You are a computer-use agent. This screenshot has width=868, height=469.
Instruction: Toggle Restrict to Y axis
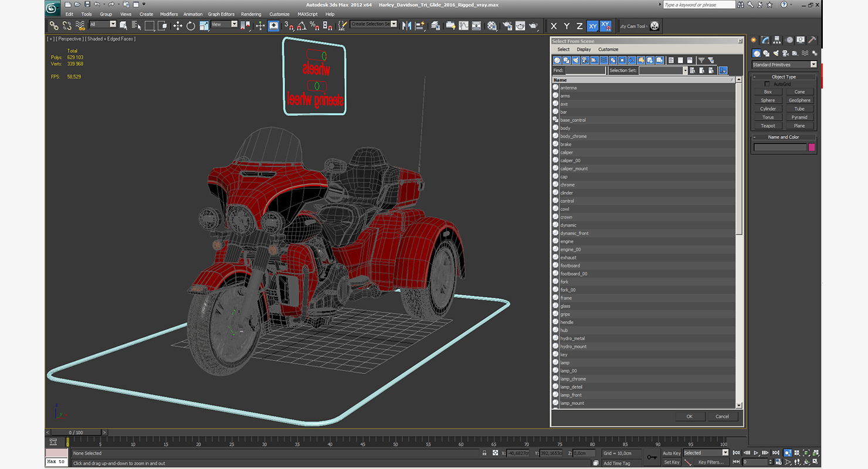pyautogui.click(x=567, y=26)
